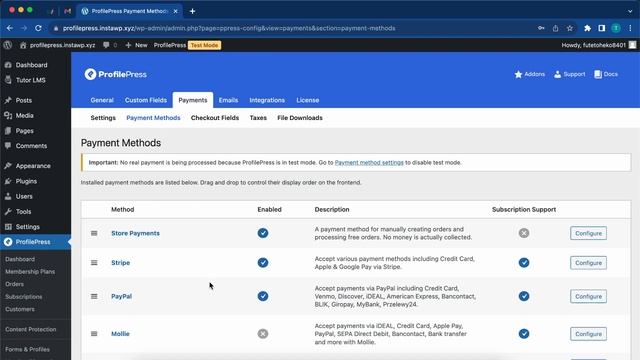Screen dimensions: 640x360
Task: Click Mollie subscription support checkmark
Action: pyautogui.click(x=524, y=333)
